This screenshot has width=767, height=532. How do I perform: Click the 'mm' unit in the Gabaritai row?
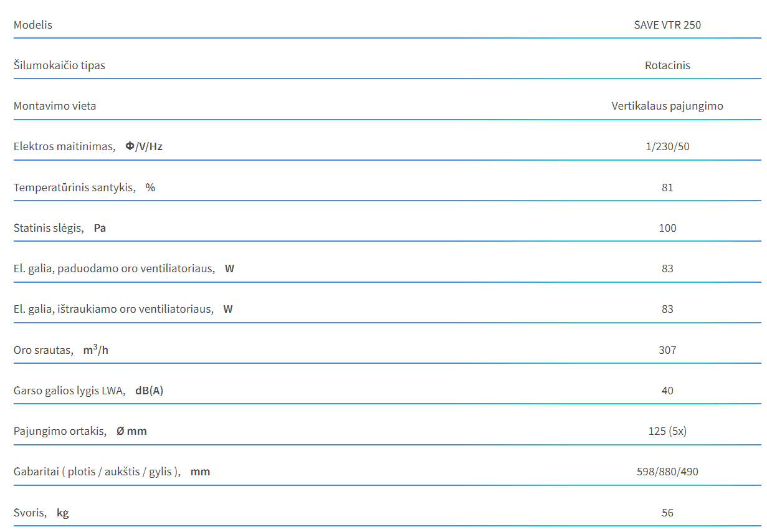201,472
